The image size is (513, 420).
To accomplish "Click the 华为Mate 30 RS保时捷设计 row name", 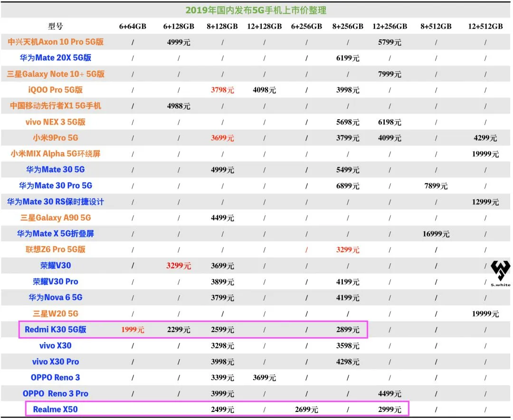I will pos(56,201).
